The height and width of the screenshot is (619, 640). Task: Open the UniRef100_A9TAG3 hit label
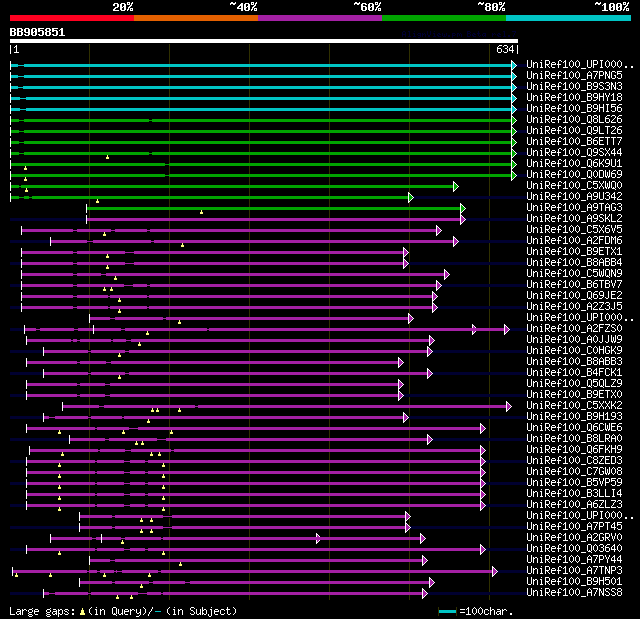pos(574,208)
